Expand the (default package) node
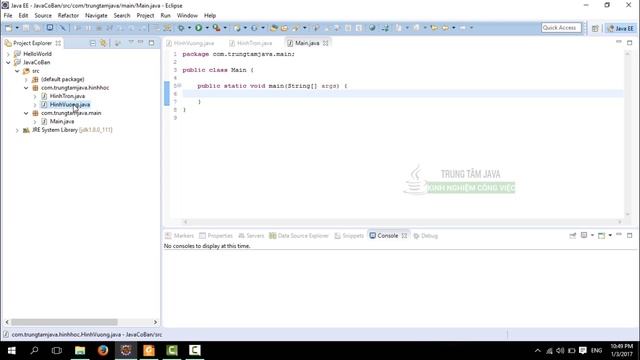 26,79
